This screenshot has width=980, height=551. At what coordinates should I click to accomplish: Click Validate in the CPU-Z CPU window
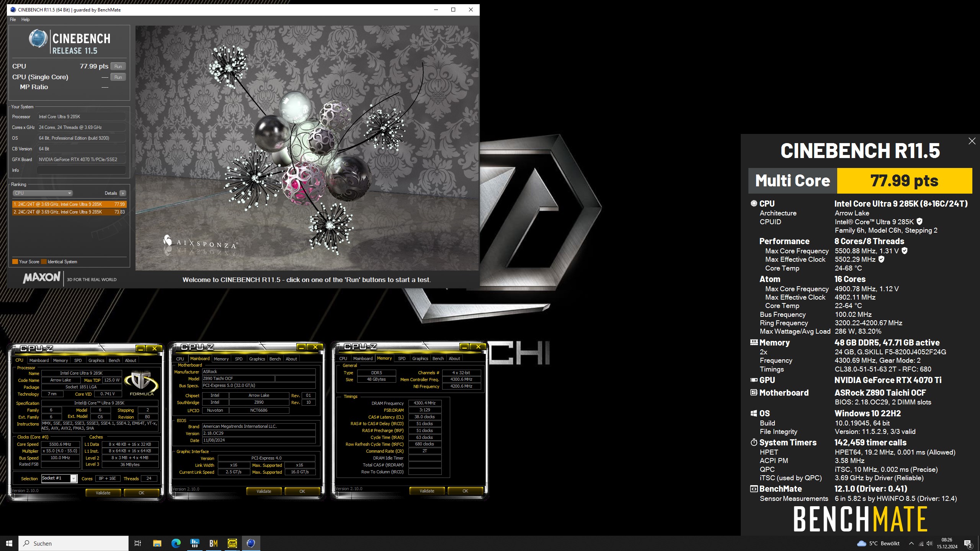pyautogui.click(x=103, y=493)
